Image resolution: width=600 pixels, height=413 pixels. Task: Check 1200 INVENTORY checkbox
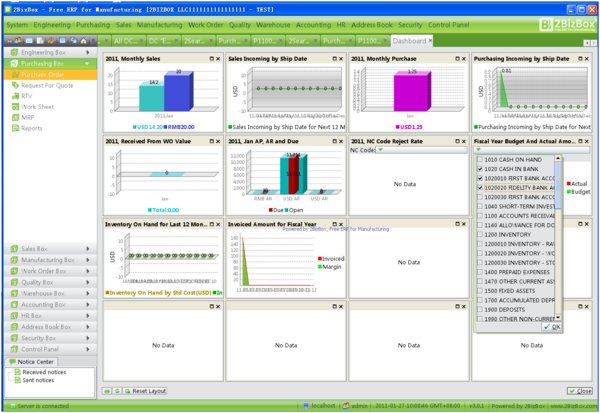coord(480,235)
